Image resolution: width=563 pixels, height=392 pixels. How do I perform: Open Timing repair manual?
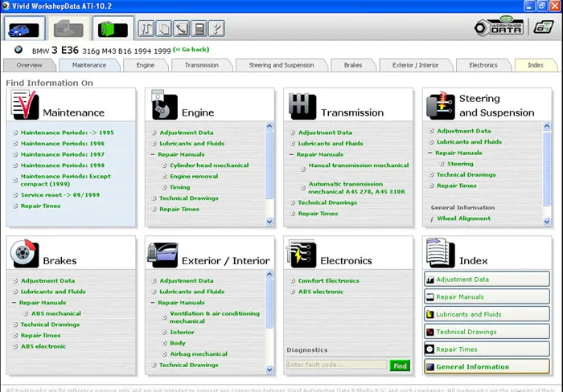180,187
